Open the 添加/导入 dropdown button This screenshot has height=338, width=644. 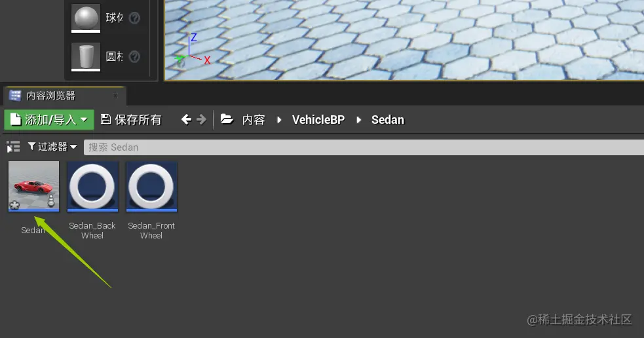(49, 119)
